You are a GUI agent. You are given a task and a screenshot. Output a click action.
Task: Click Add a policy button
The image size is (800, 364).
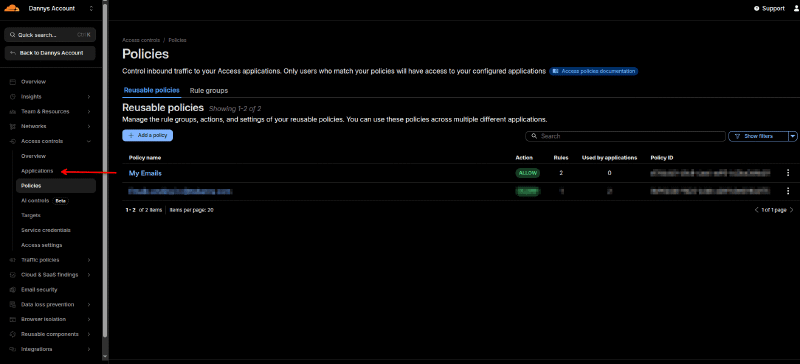[x=148, y=136]
